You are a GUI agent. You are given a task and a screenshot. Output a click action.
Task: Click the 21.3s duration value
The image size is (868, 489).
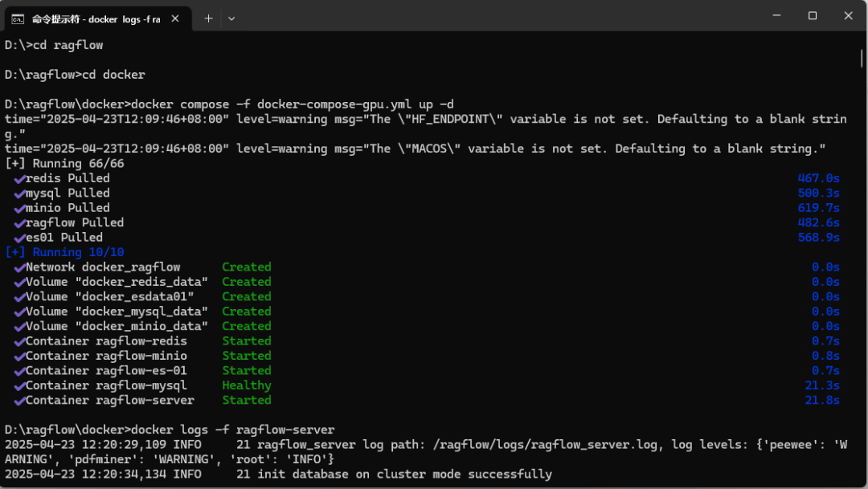(822, 385)
